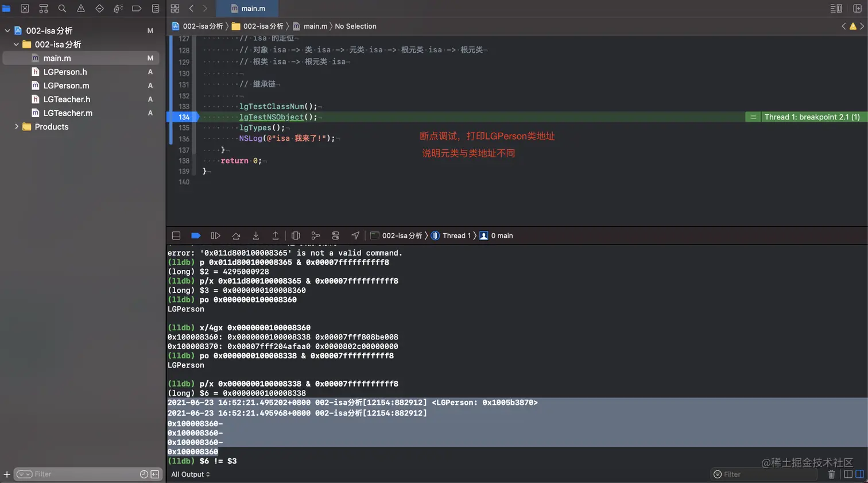Open environment overrides
868x483 pixels.
coord(336,235)
